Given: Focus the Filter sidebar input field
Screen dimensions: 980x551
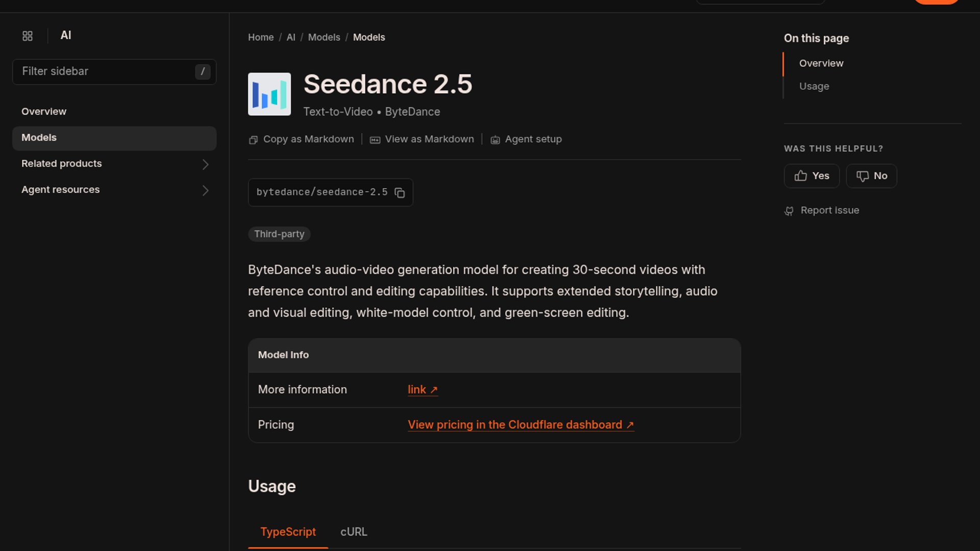Looking at the screenshot, I should (x=114, y=71).
